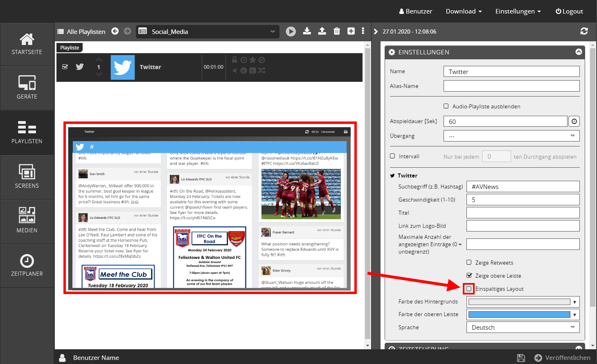Screen dimensions: 597x364
Task: Click the shuffle icon on Twitter row
Action: click(261, 70)
